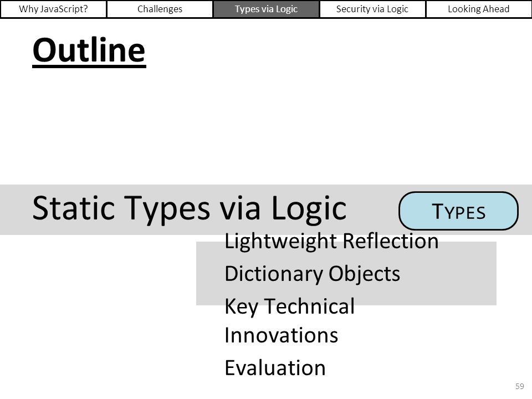Click the word Reflection in the outline list
Screen dimensions: 532x399
[x=391, y=241]
